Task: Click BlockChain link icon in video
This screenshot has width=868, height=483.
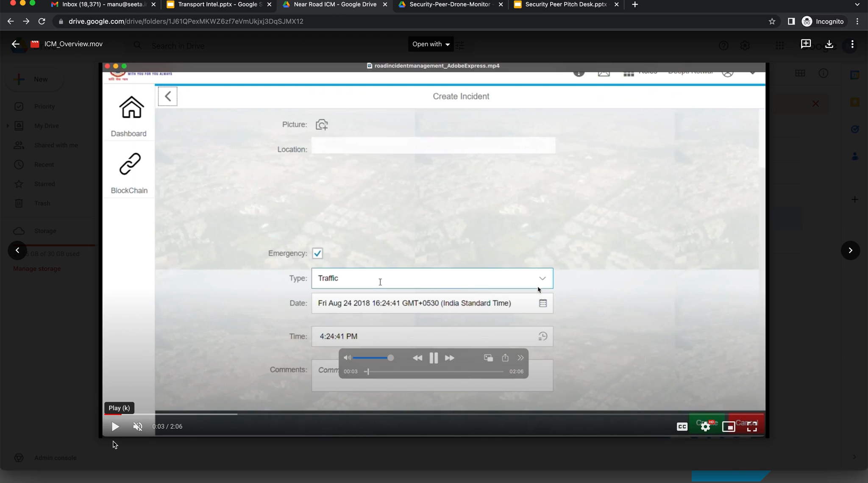Action: click(130, 164)
